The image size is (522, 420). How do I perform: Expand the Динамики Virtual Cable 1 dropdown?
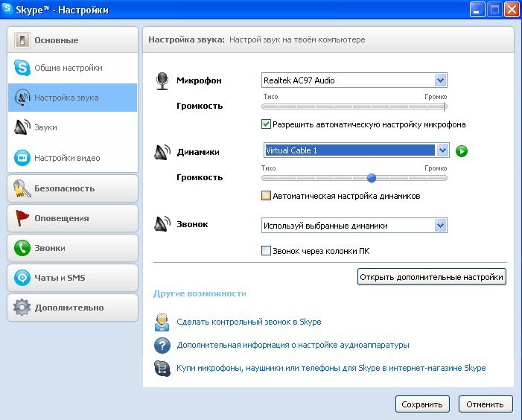point(443,150)
